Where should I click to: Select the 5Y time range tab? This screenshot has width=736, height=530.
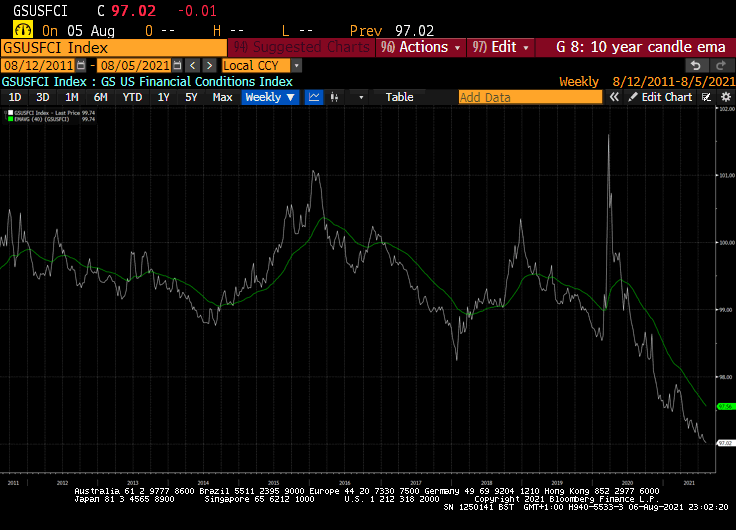click(190, 97)
